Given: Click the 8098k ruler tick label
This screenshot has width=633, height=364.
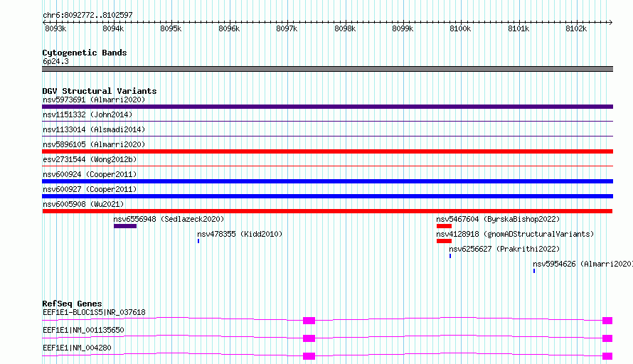Looking at the screenshot, I should (345, 28).
